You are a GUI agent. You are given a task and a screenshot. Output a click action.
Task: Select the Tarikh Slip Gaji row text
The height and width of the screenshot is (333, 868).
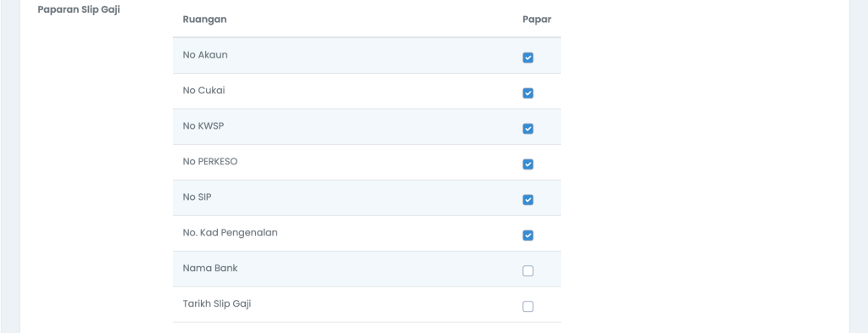(217, 303)
